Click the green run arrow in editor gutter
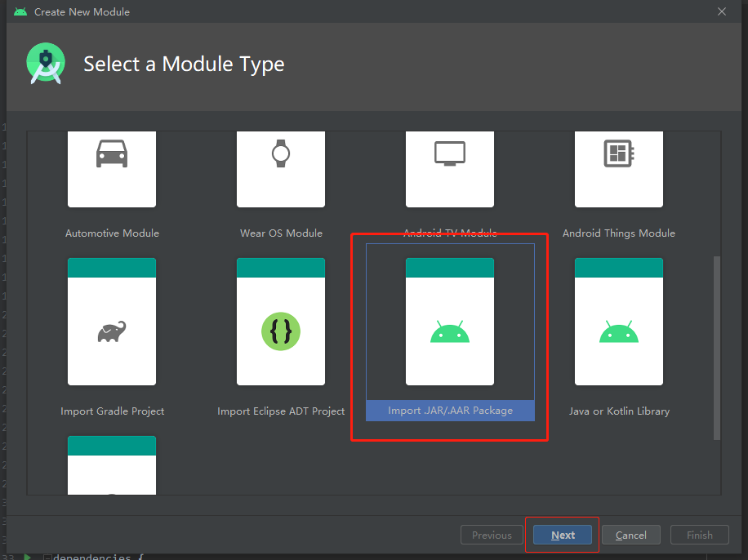Screen dimensions: 748x560 coord(27,556)
